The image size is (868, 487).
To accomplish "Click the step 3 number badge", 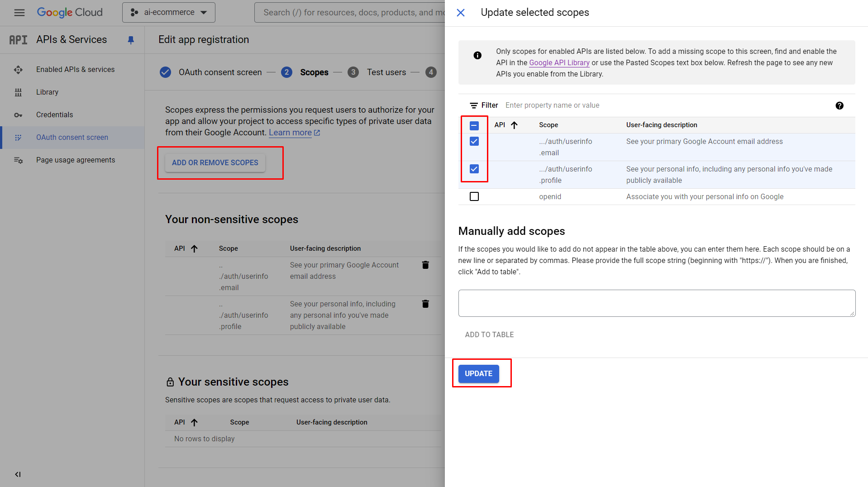I will point(353,72).
